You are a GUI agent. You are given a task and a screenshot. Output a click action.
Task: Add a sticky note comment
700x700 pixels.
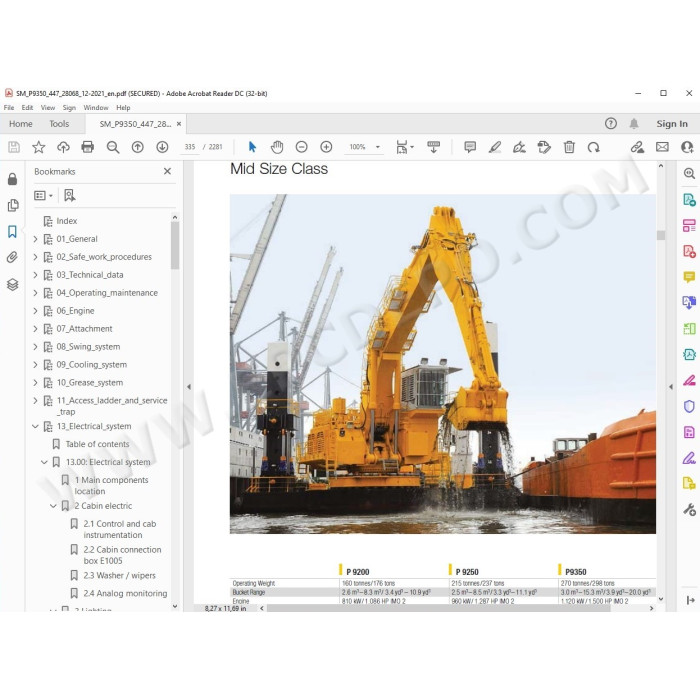(470, 147)
